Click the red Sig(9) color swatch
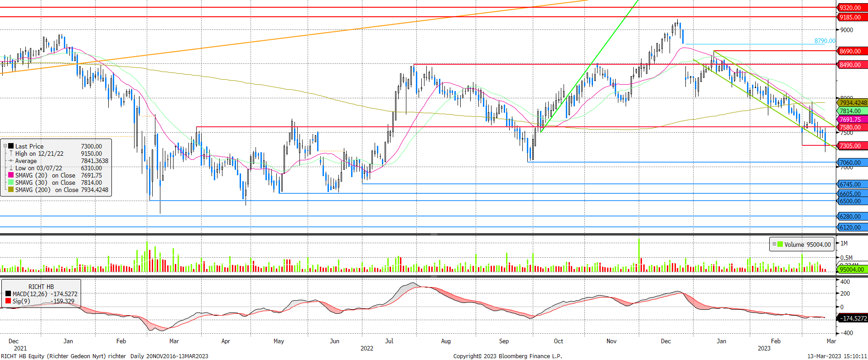The height and width of the screenshot is (360, 868). (x=8, y=301)
